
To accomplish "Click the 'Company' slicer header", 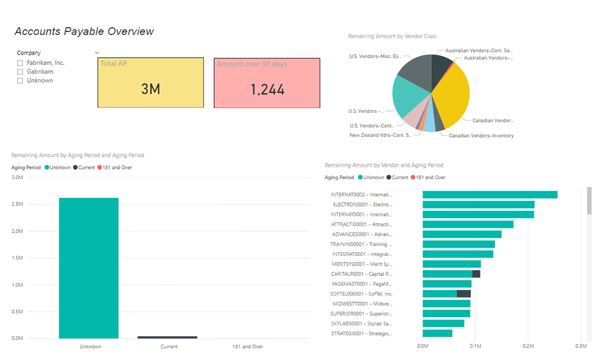I will point(29,53).
